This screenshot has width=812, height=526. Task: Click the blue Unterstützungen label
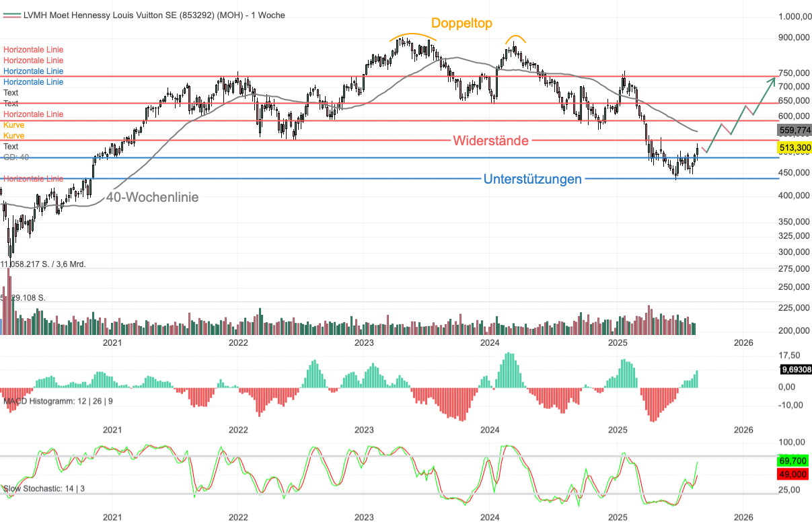pyautogui.click(x=533, y=179)
